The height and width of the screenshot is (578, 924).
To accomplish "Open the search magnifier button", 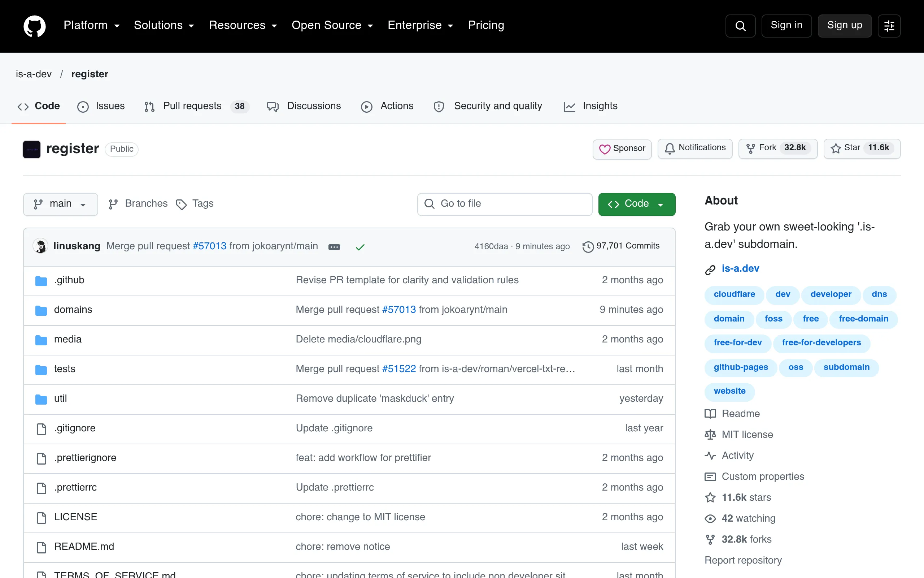I will point(740,26).
